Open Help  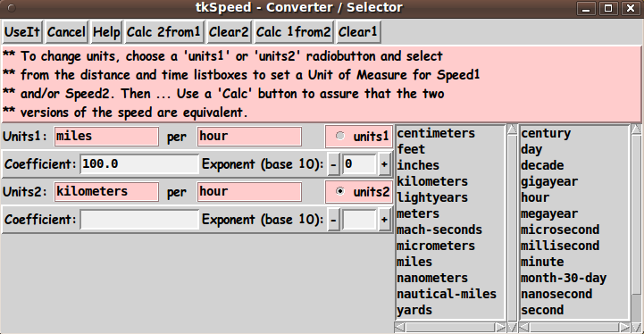pos(106,31)
